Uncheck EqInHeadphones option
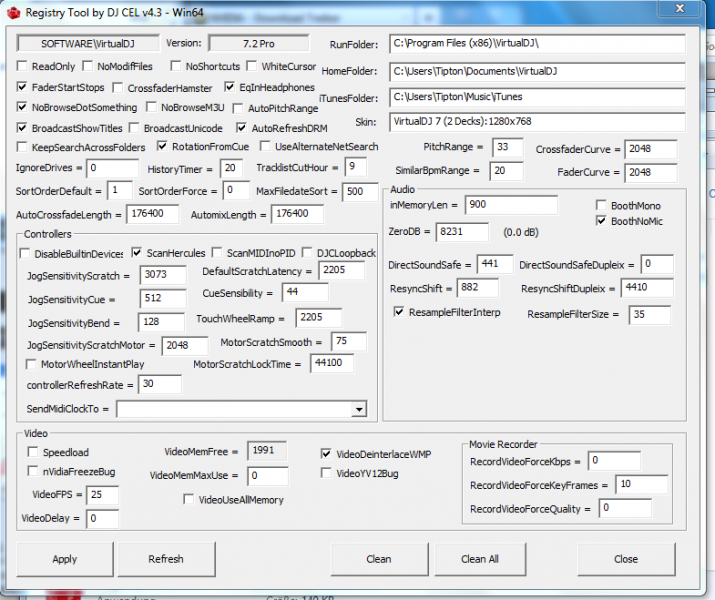 click(229, 87)
